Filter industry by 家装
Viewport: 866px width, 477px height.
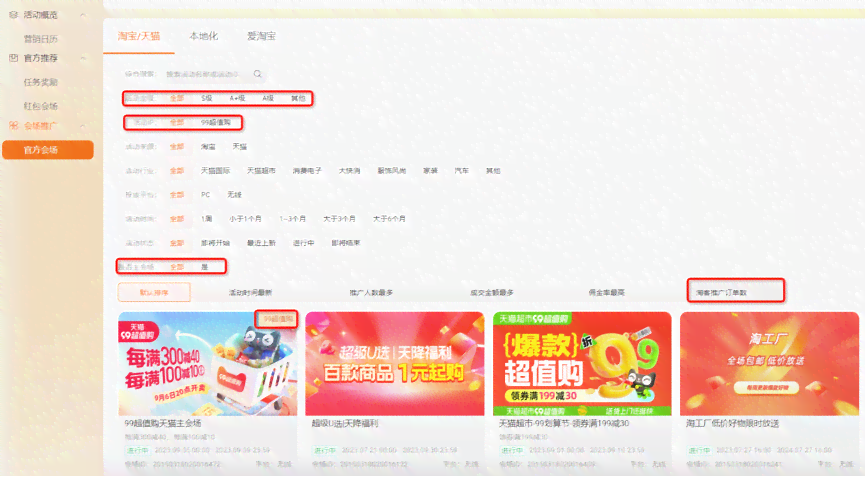tap(430, 171)
